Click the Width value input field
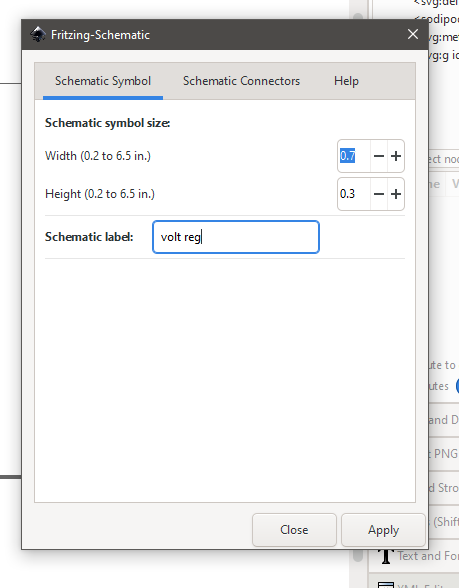The width and height of the screenshot is (459, 588). (354, 156)
